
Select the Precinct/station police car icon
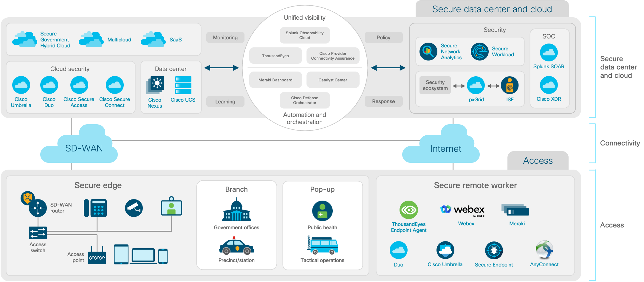[236, 246]
